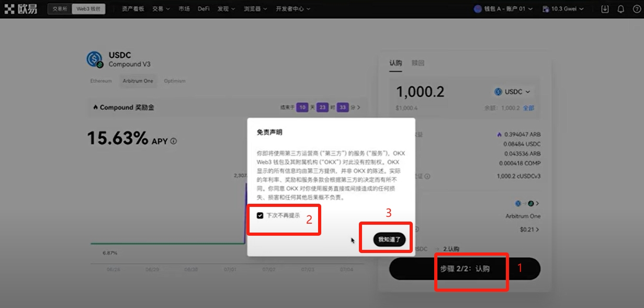Open the 市场 menu item
Viewport: 644px width, 308px height.
[184, 9]
